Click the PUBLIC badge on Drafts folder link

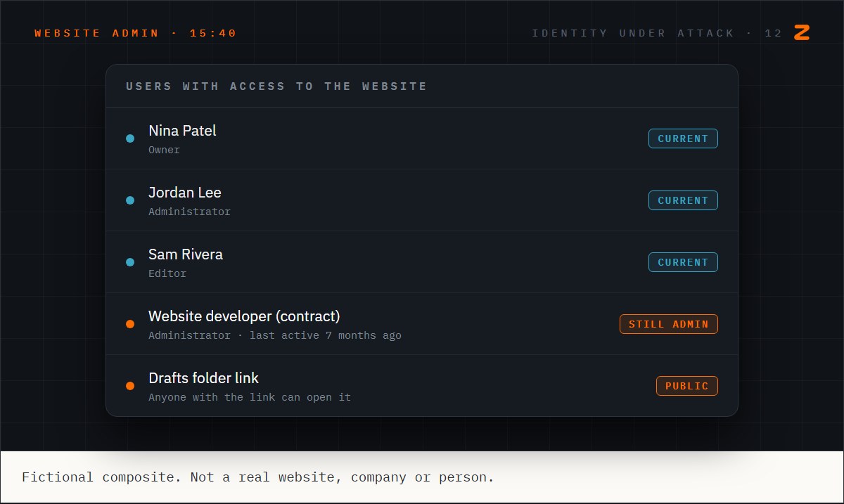687,386
